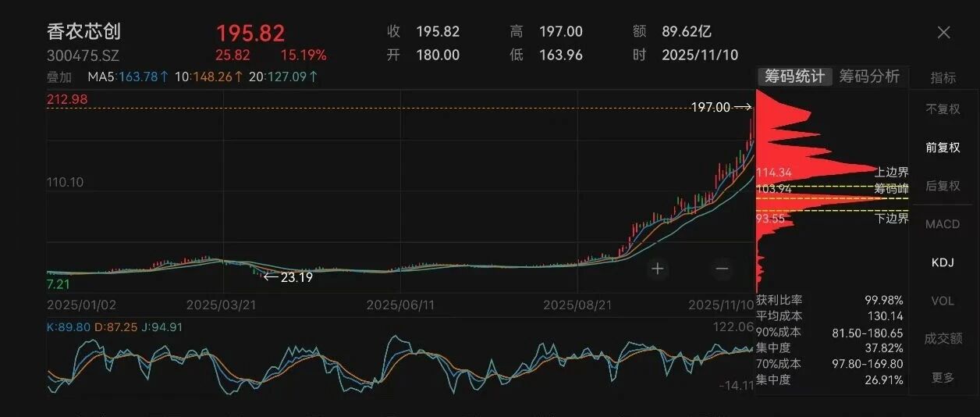Click the 平均成本 value 130.14
Screen dimensions: 980x417
click(x=885, y=315)
